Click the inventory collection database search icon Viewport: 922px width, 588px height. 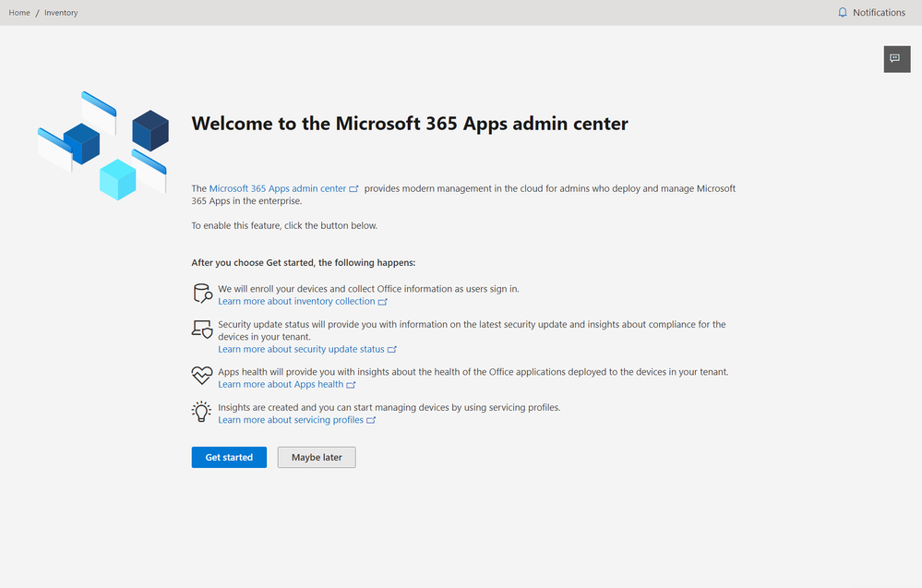(202, 294)
